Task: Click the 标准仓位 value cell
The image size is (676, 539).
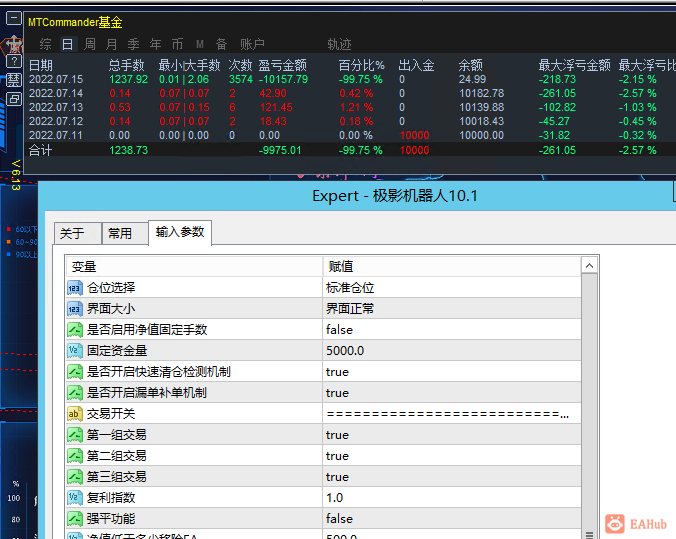Action: (x=451, y=288)
